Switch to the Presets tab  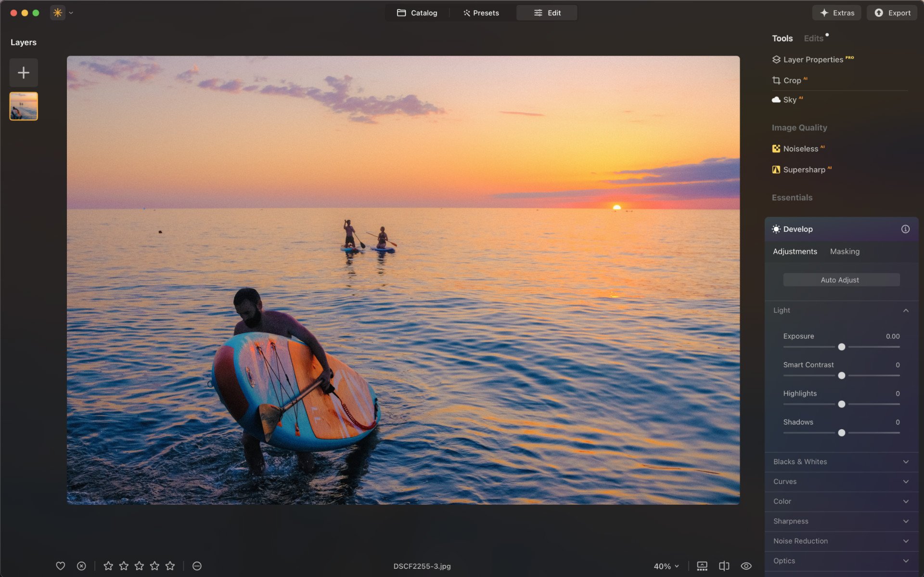pos(481,13)
